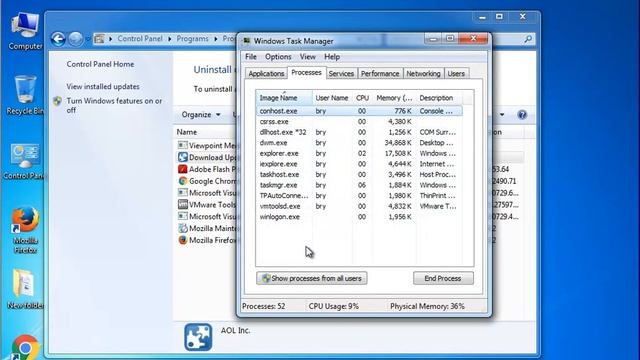Click the search magnifier in Control Panel

click(x=528, y=39)
